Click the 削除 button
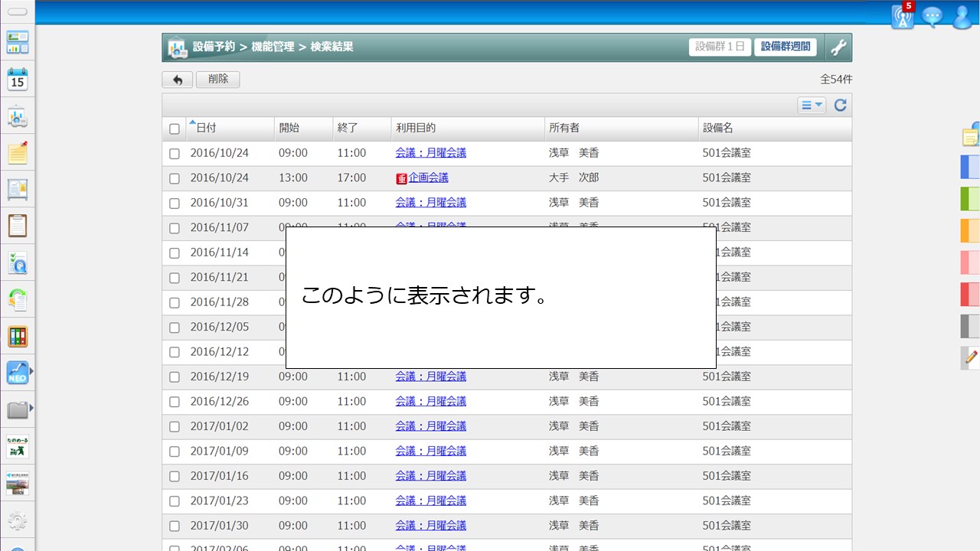Screen dimensions: 980x551 click(217, 80)
